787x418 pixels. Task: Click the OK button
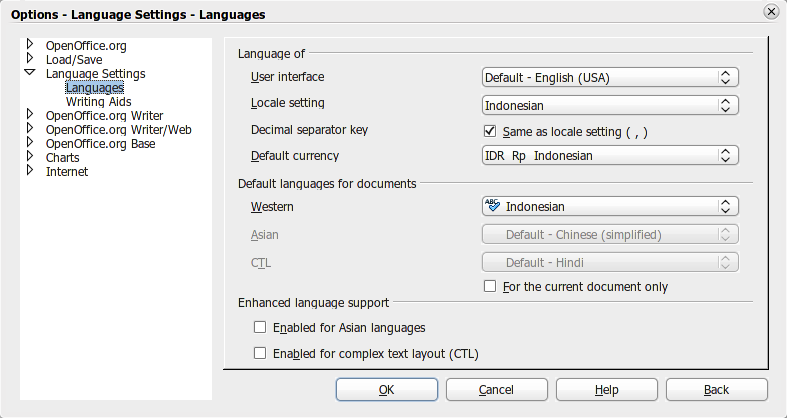pos(386,389)
